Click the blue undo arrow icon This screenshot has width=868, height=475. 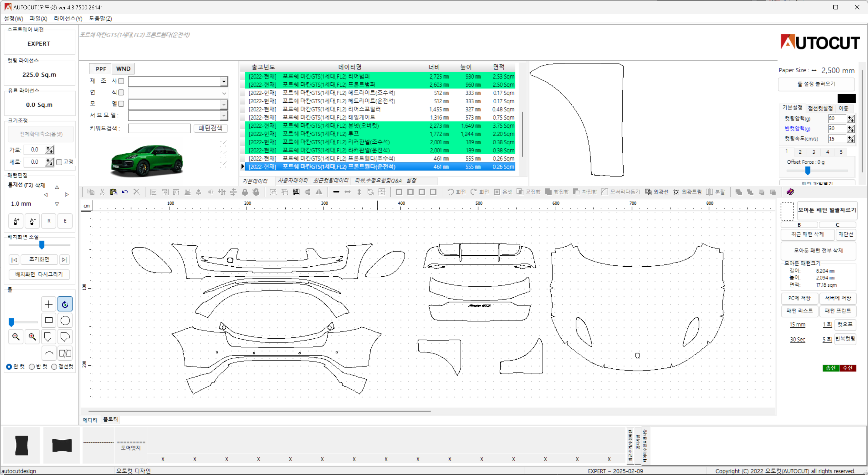click(125, 192)
